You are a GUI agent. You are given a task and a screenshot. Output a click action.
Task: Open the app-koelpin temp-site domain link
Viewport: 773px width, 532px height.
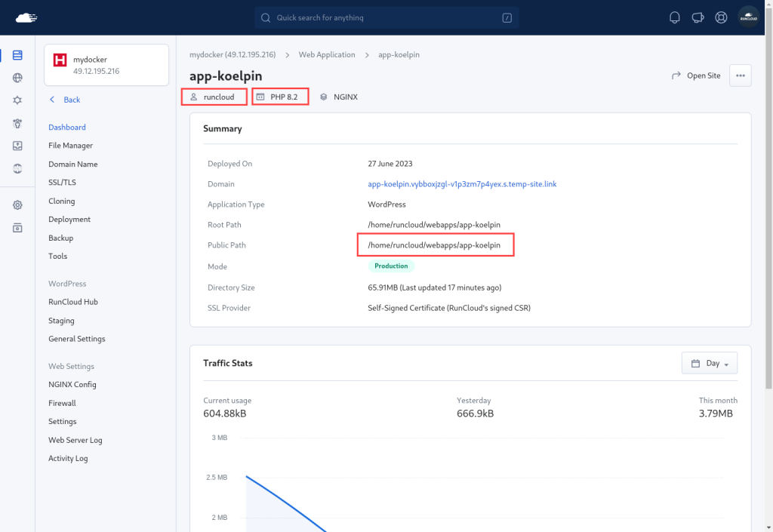coord(462,183)
